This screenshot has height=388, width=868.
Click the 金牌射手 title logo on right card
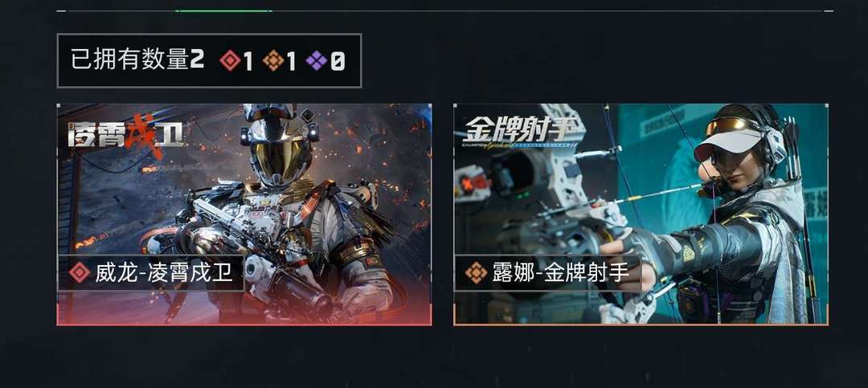tap(520, 131)
